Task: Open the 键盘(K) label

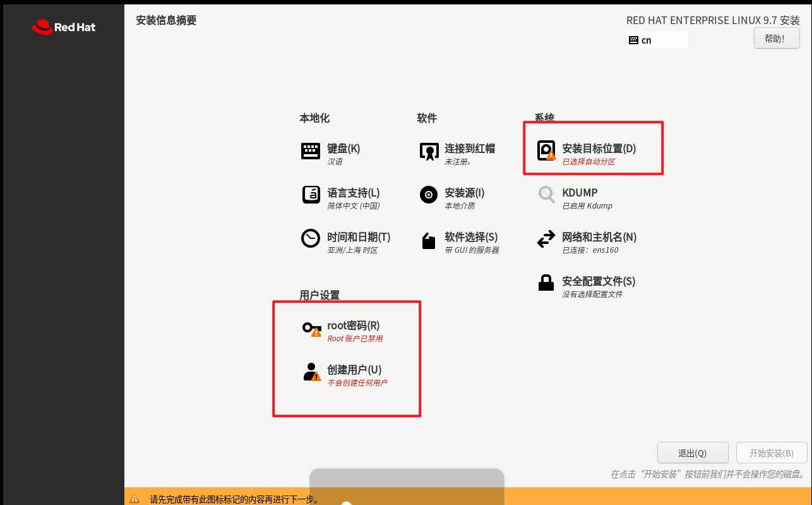Action: pyautogui.click(x=343, y=149)
